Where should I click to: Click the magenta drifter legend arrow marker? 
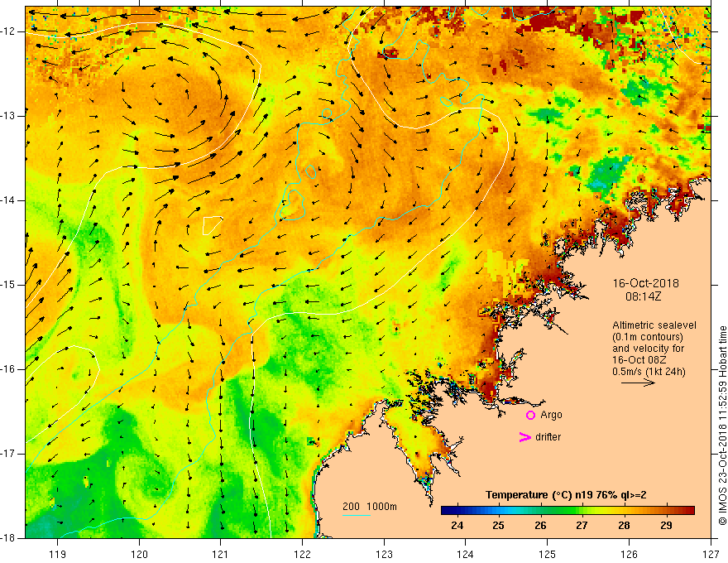[524, 437]
